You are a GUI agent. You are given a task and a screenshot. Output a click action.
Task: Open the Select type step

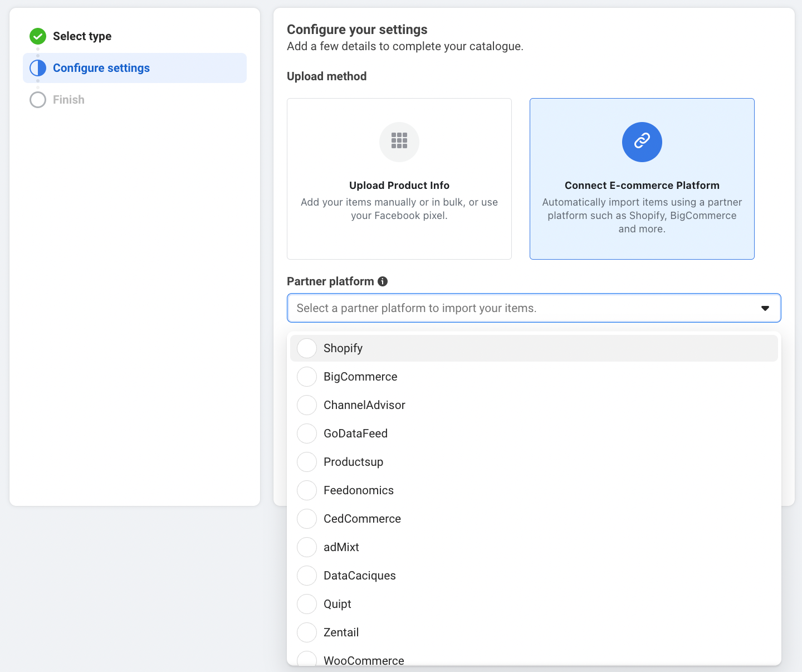pos(135,36)
